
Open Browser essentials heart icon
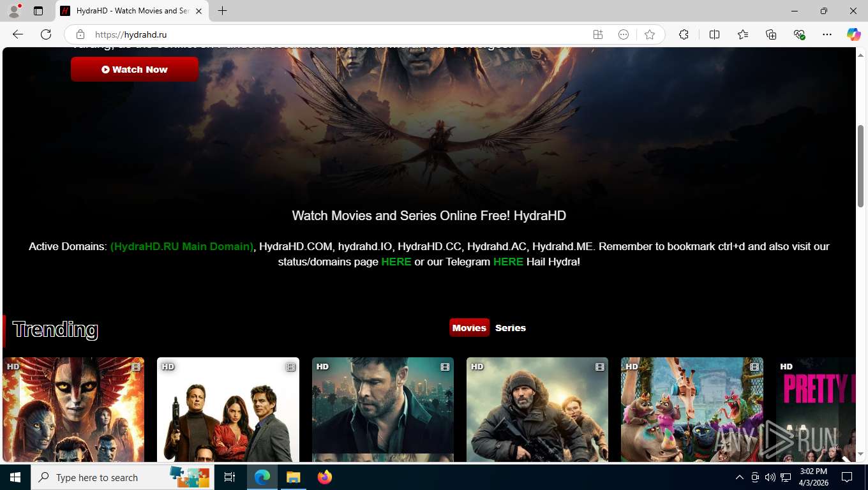tap(799, 34)
